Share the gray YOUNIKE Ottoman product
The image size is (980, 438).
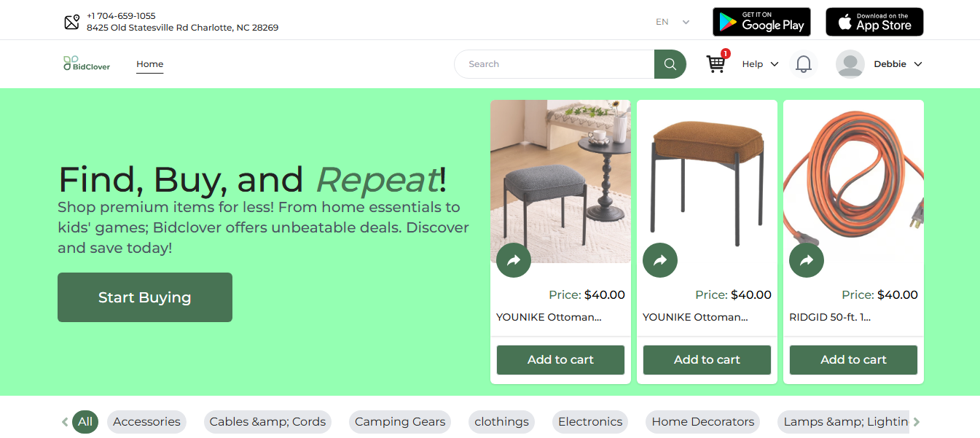514,260
